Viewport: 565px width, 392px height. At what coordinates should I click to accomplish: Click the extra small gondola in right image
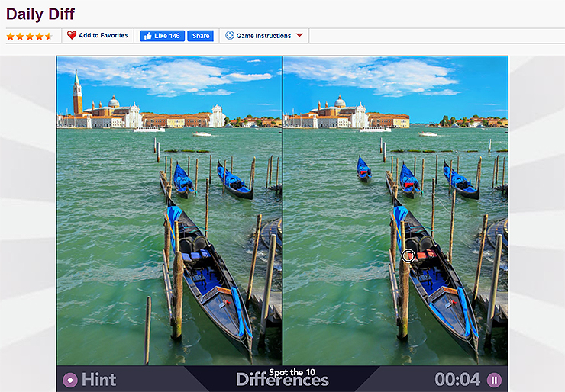coord(363,168)
